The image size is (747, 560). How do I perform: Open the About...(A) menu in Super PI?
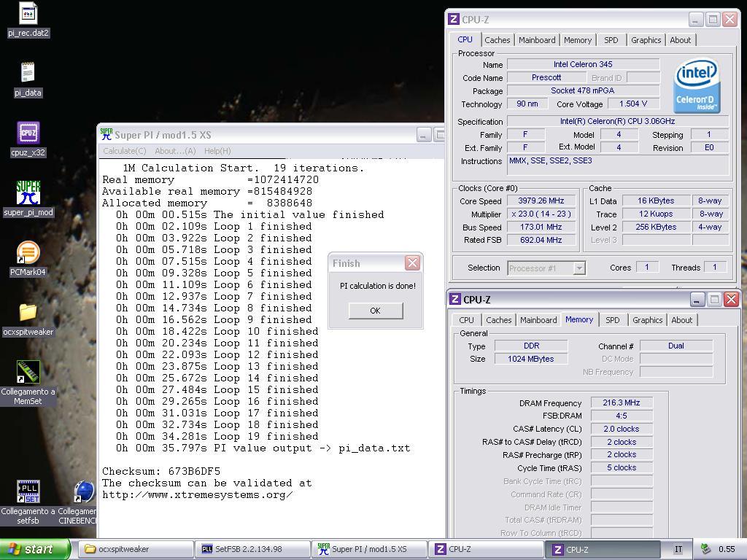(x=175, y=151)
